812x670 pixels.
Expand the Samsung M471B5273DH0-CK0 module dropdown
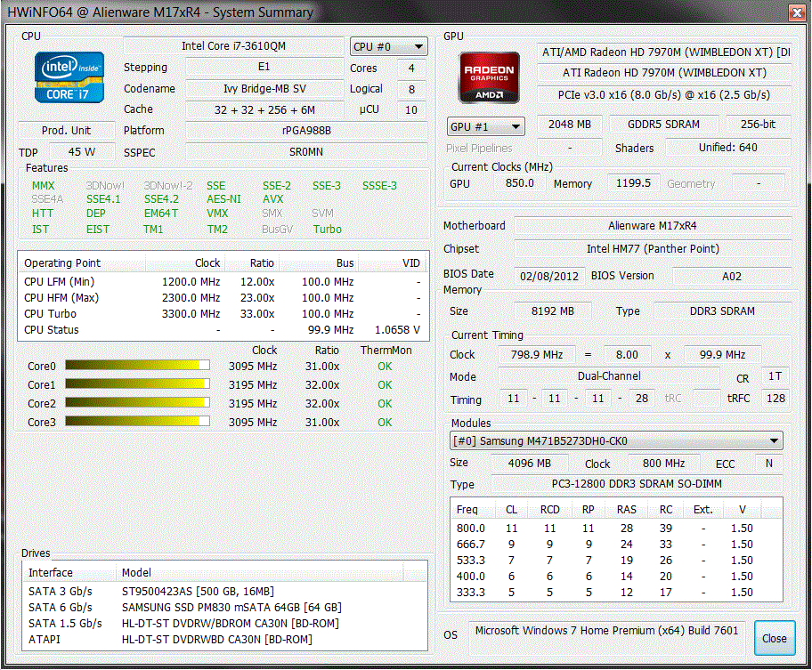point(616,440)
